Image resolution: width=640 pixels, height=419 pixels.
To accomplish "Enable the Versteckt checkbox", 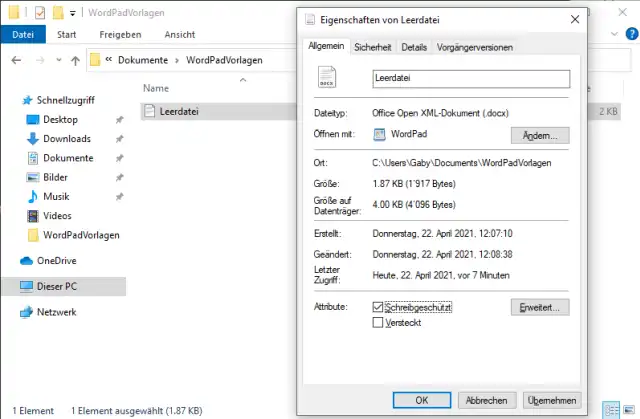I will pyautogui.click(x=378, y=323).
